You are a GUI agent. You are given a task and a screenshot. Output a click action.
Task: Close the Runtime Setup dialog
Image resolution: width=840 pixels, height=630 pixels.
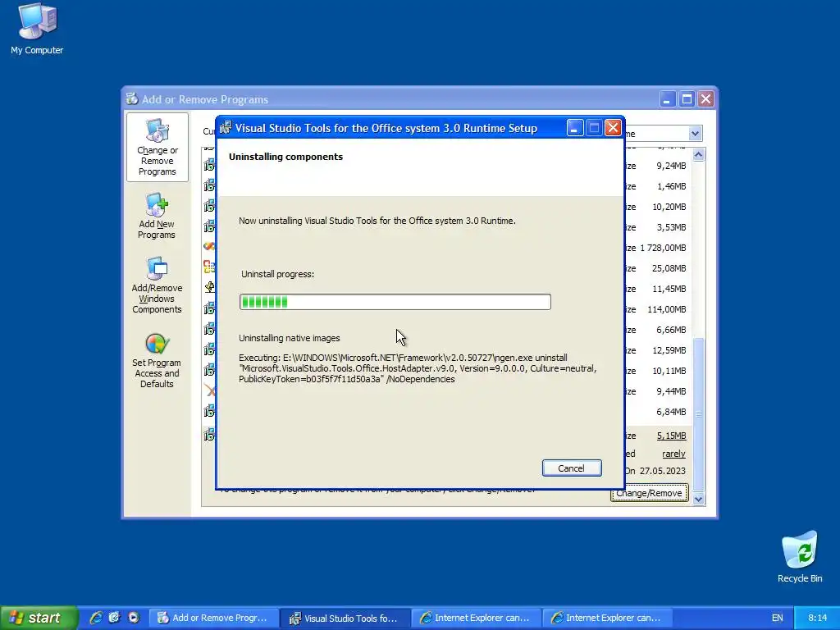point(613,127)
